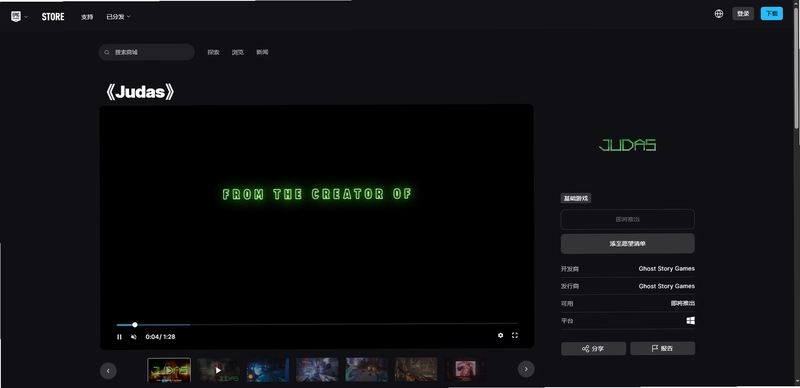This screenshot has width=800, height=388.
Task: Open the language globe icon
Action: 719,14
